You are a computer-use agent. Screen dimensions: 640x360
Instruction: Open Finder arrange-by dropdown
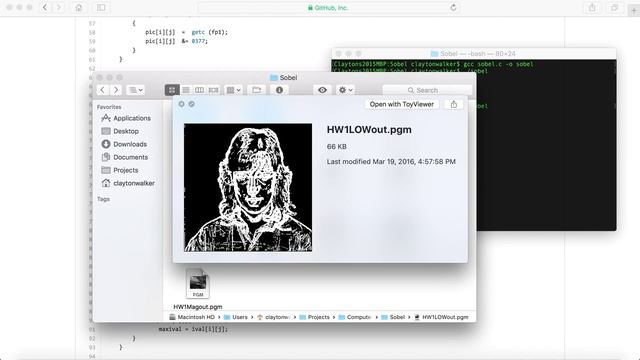pyautogui.click(x=234, y=90)
